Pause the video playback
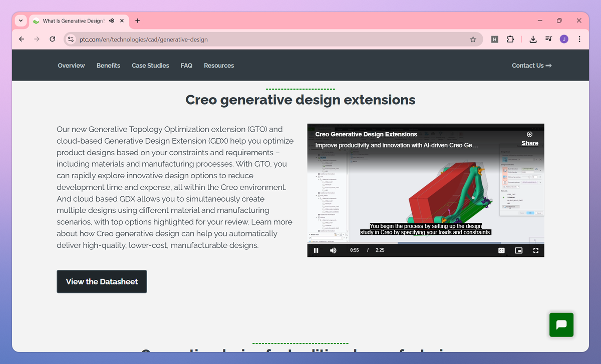Viewport: 601px width, 364px height. pyautogui.click(x=316, y=250)
